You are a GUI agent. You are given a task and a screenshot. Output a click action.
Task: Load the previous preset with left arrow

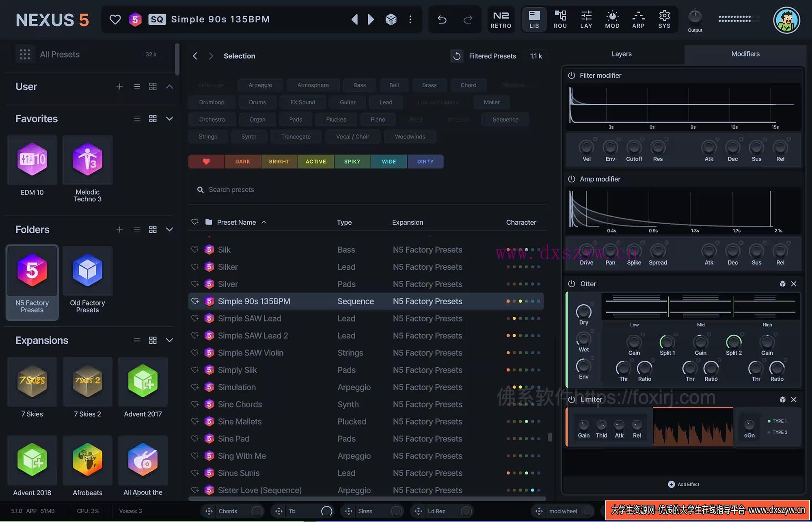(354, 19)
